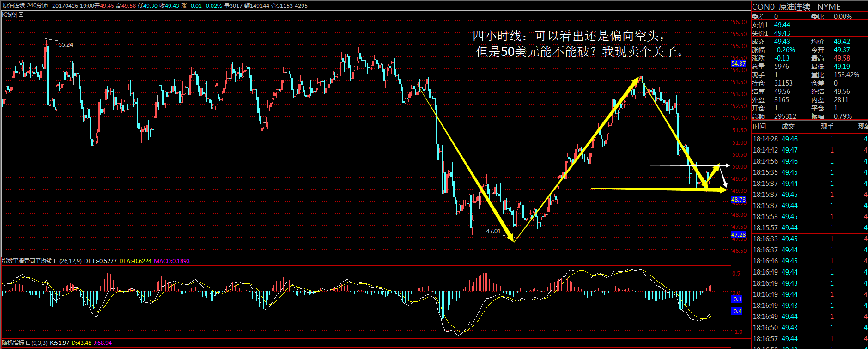This screenshot has height=349, width=868.
Task: Click the 现手 column header in tick list
Action: (x=827, y=126)
